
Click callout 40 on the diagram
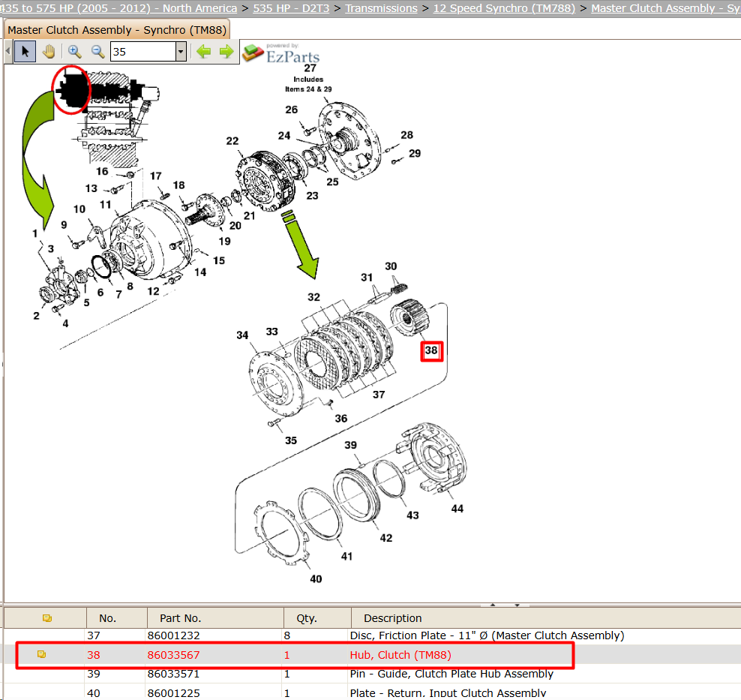[x=316, y=578]
